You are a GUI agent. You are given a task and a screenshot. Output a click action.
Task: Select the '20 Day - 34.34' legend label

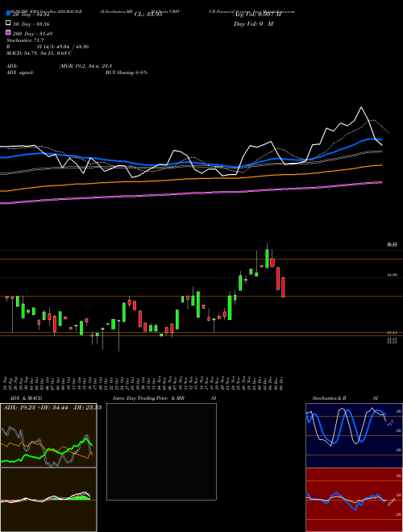pyautogui.click(x=31, y=15)
